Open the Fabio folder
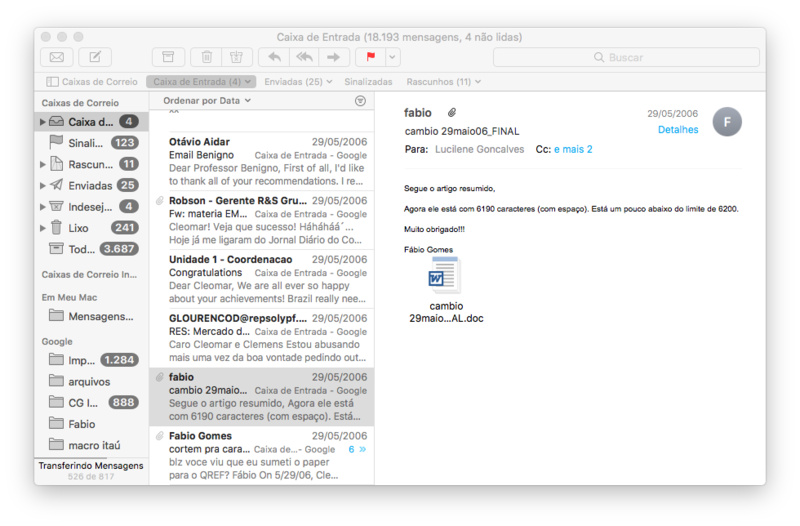This screenshot has height=526, width=800. click(92, 424)
